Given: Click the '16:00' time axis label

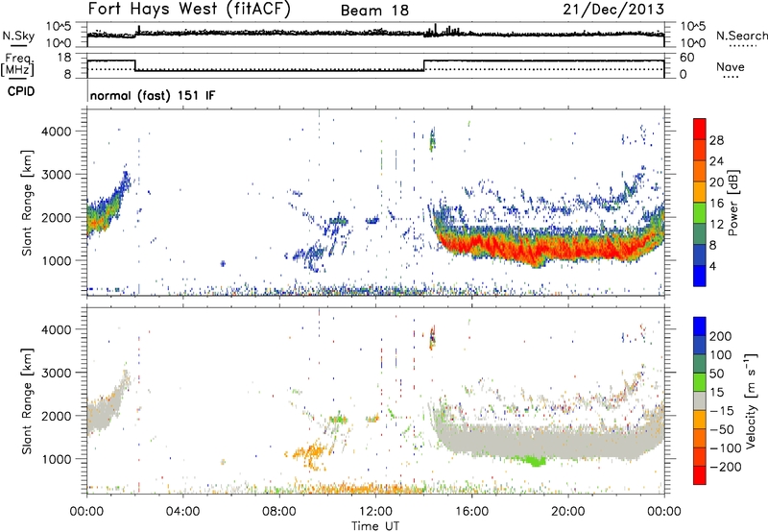Looking at the screenshot, I should (471, 512).
